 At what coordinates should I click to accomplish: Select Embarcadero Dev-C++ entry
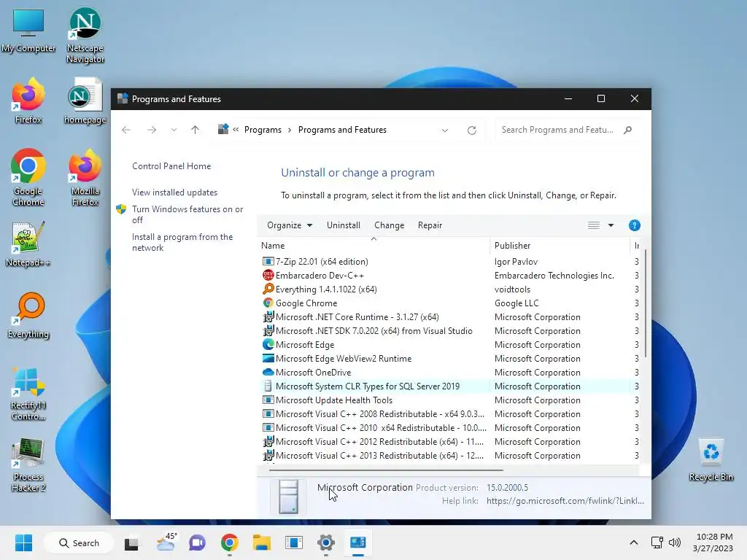coord(450,275)
